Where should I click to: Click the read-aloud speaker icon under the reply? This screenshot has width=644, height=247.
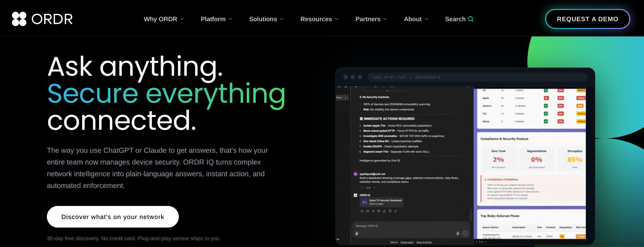point(362,211)
